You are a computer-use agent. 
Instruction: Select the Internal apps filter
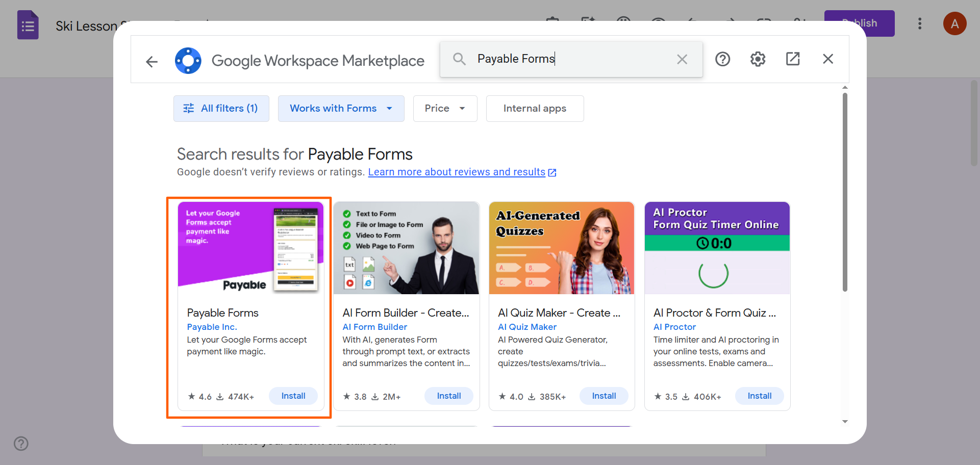tap(535, 108)
